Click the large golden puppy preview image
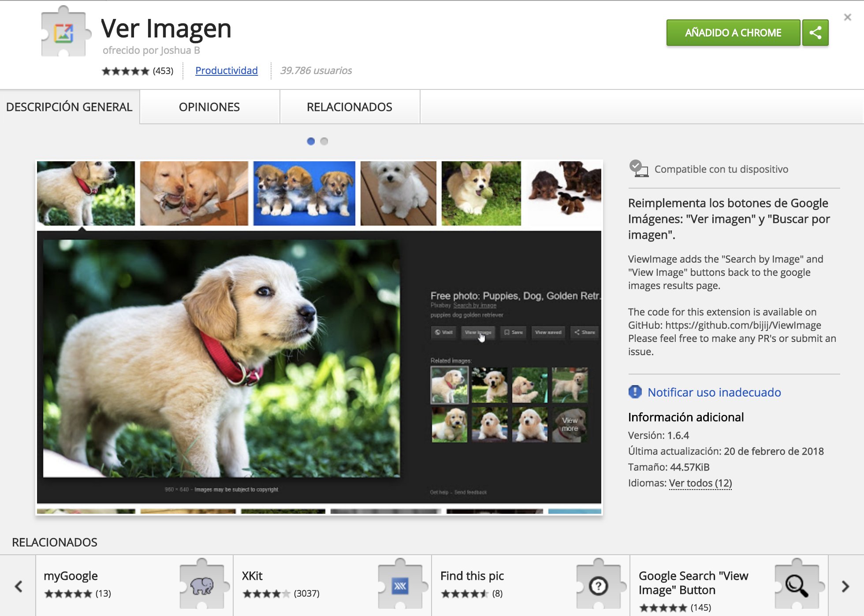 [x=222, y=358]
